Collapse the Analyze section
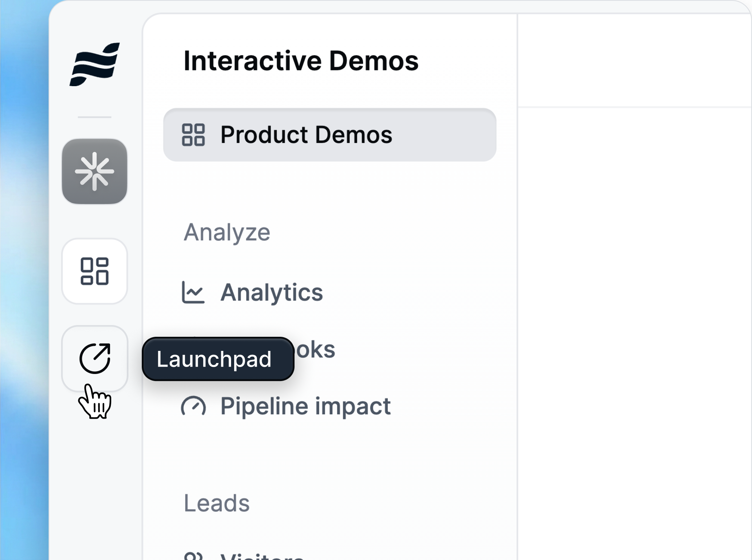The image size is (752, 560). [x=227, y=232]
